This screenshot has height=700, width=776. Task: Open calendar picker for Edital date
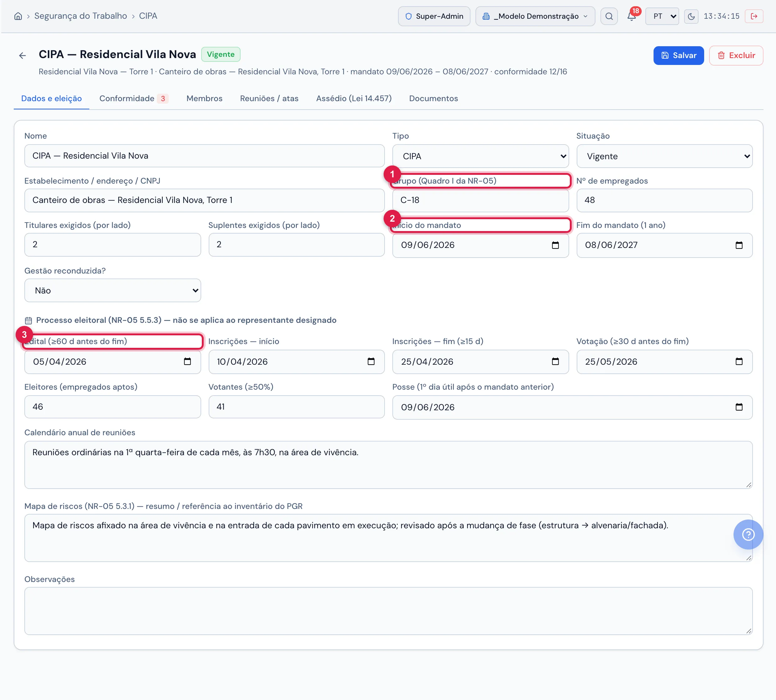click(187, 362)
